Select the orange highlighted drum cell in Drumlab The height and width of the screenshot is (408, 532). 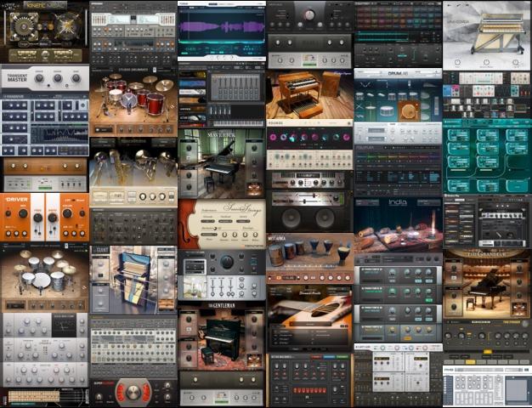[x=409, y=111]
